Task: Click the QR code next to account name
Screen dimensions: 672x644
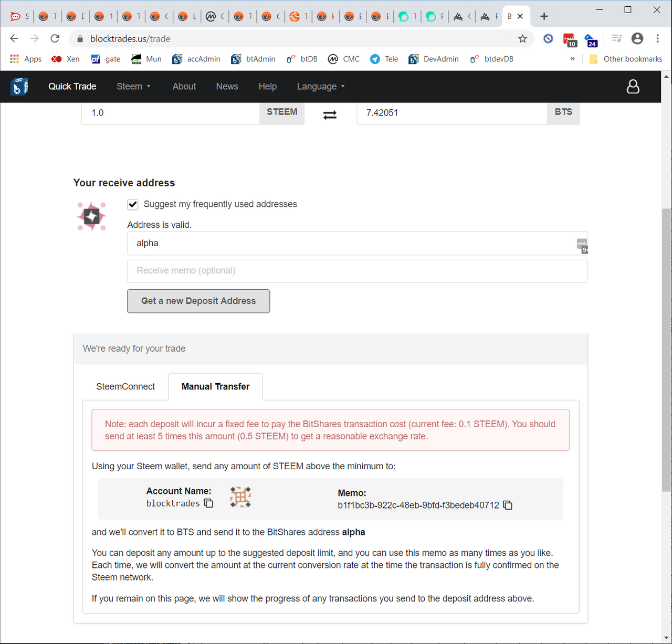Action: click(x=240, y=497)
